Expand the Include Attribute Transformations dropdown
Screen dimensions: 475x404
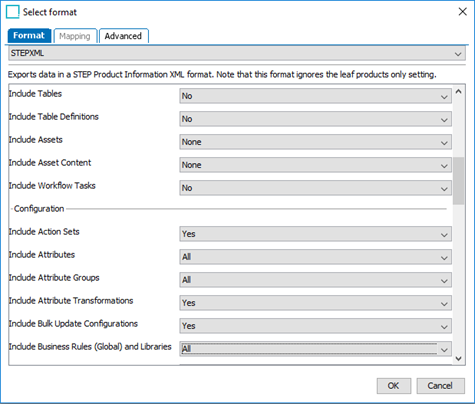pos(315,303)
